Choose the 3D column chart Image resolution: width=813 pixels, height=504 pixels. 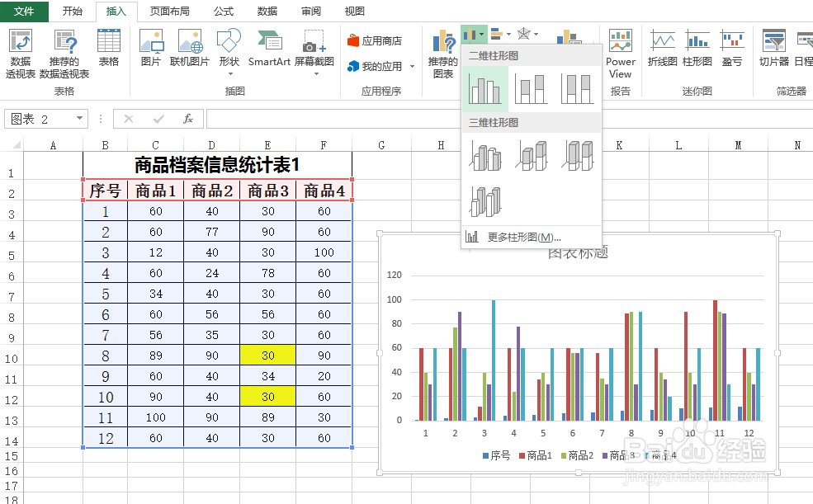pyautogui.click(x=485, y=201)
